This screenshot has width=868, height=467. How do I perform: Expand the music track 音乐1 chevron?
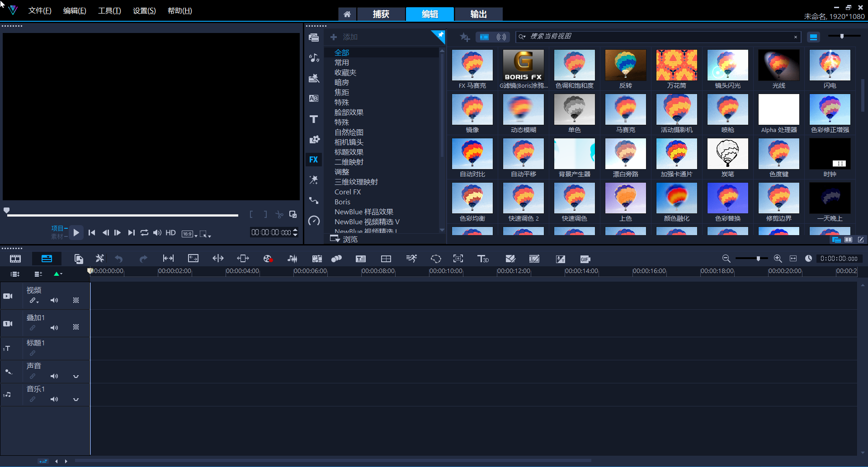76,399
